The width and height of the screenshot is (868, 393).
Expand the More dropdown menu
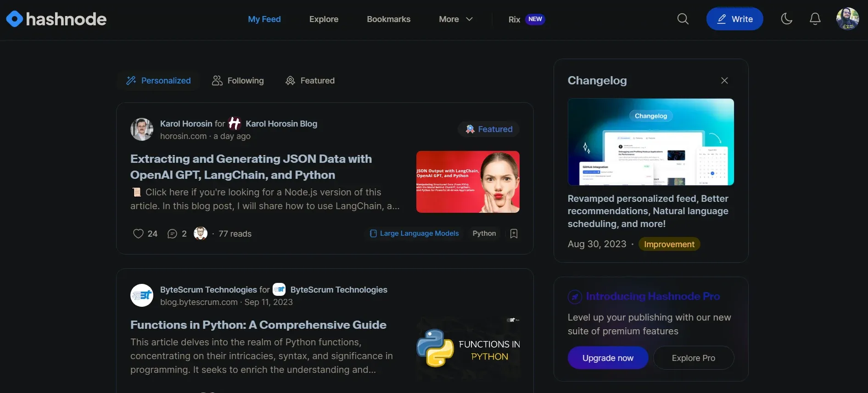(455, 19)
